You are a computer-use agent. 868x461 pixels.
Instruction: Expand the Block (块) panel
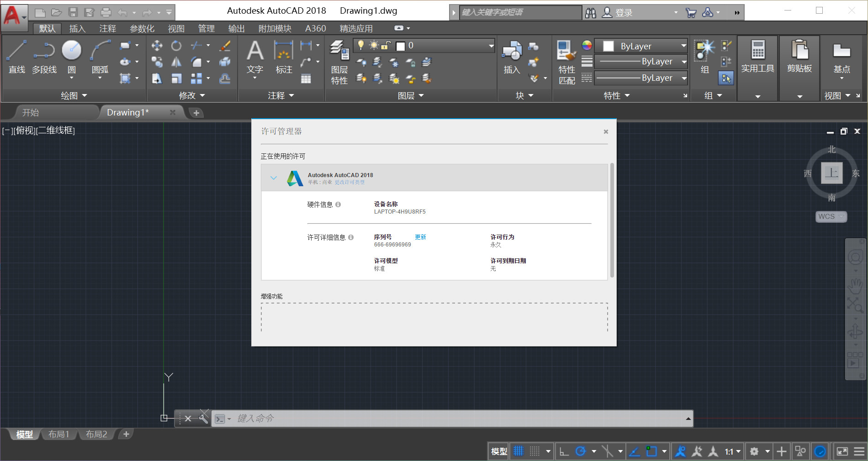(x=524, y=95)
